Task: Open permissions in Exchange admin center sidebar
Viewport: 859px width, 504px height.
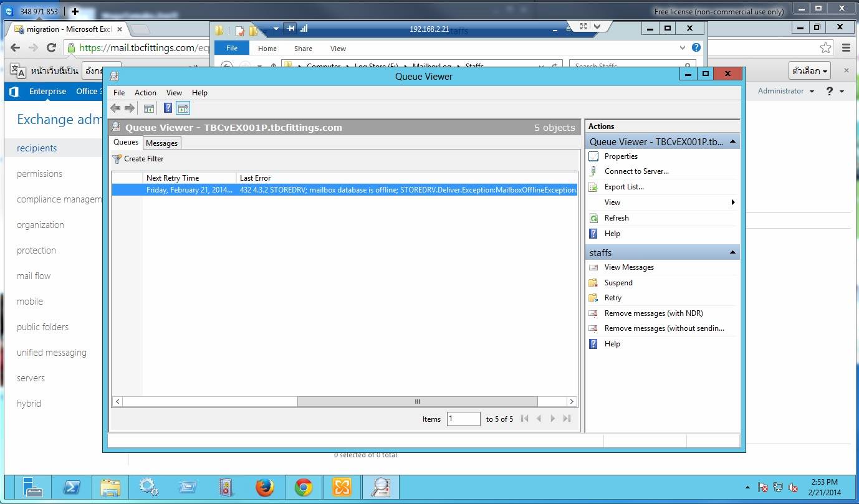Action: tap(39, 174)
